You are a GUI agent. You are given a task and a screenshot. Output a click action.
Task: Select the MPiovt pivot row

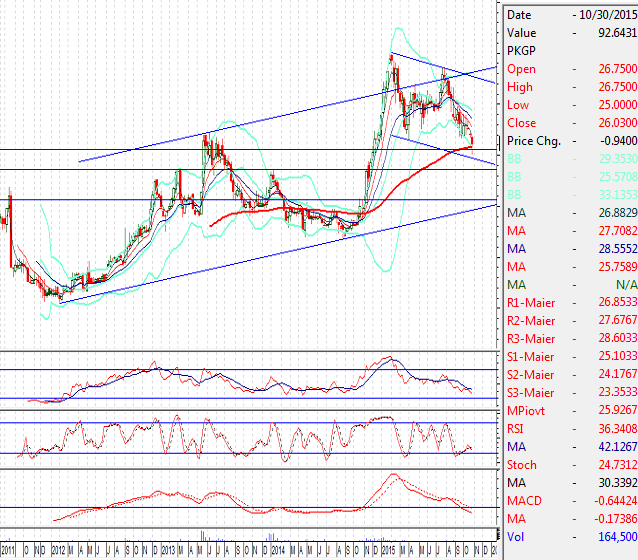pos(570,411)
